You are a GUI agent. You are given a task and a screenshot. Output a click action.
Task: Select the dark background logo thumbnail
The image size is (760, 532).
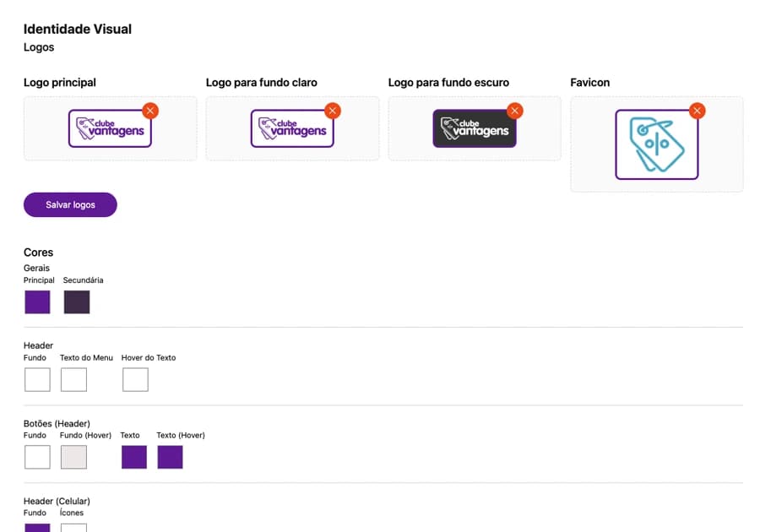coord(475,128)
